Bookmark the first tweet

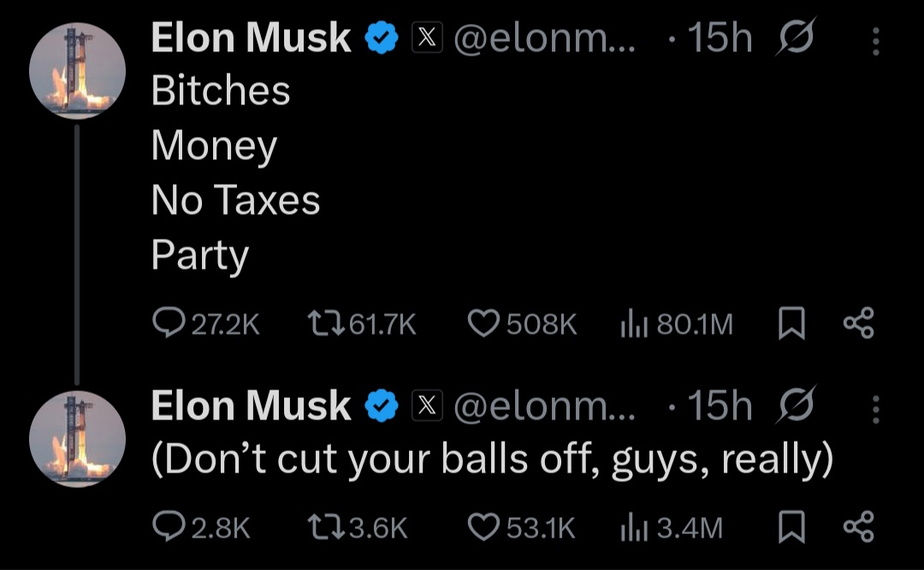[791, 323]
